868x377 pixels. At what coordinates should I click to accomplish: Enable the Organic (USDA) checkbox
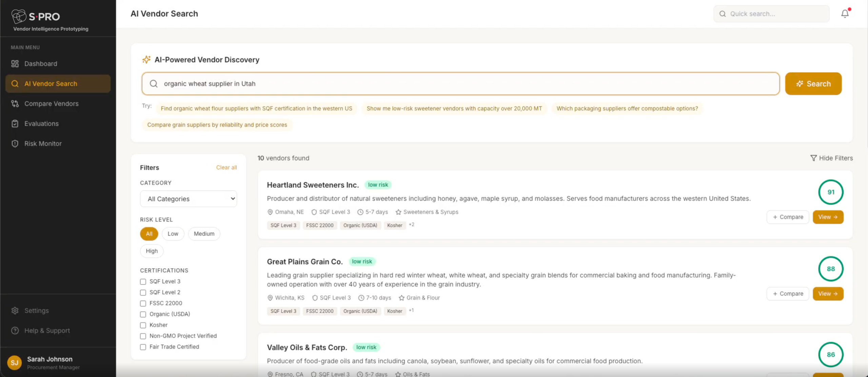(143, 314)
